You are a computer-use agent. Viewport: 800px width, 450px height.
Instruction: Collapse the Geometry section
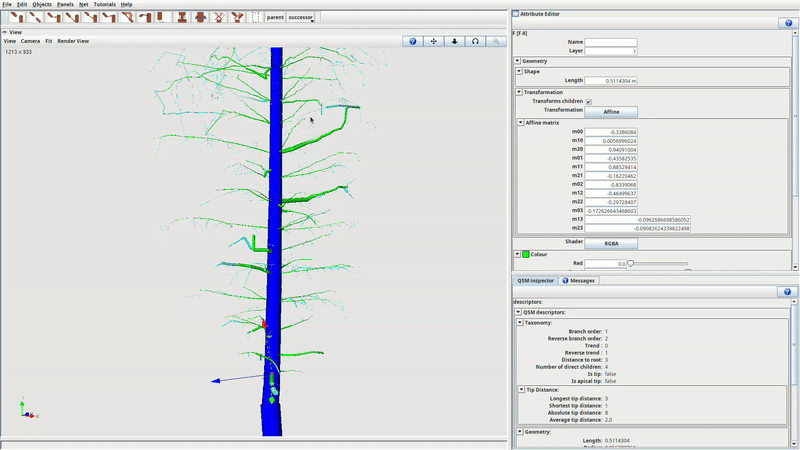coord(518,61)
